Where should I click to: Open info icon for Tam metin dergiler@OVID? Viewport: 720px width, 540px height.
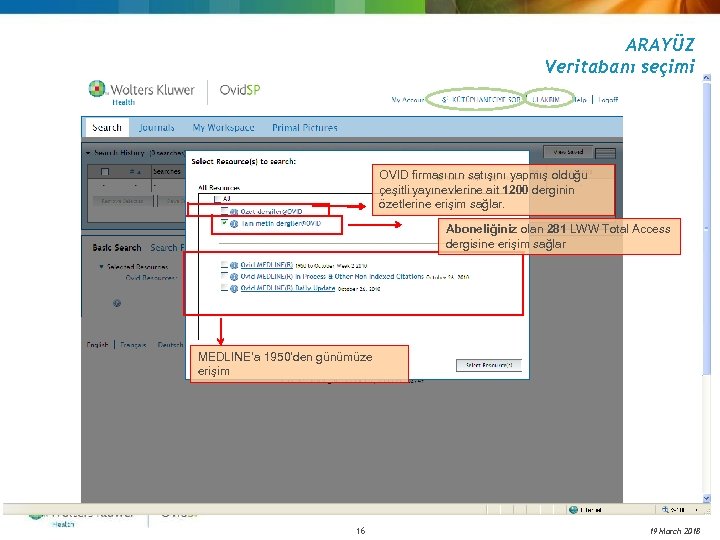234,224
